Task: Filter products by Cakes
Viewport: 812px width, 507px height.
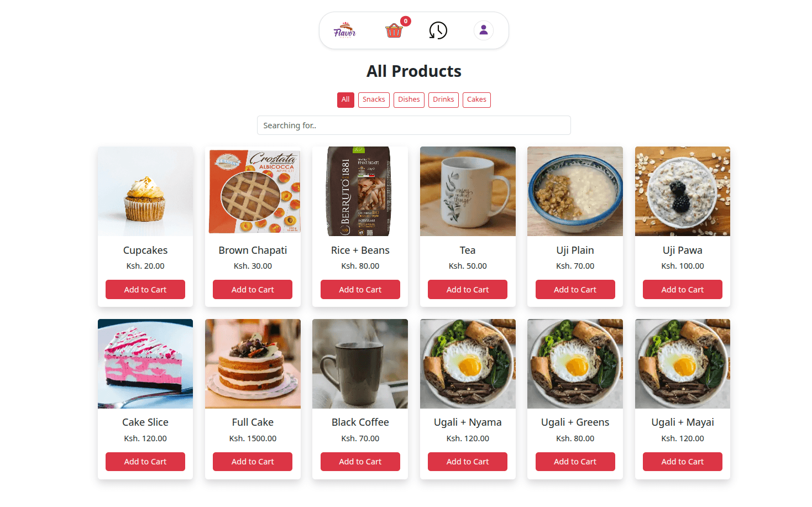Action: click(x=476, y=100)
